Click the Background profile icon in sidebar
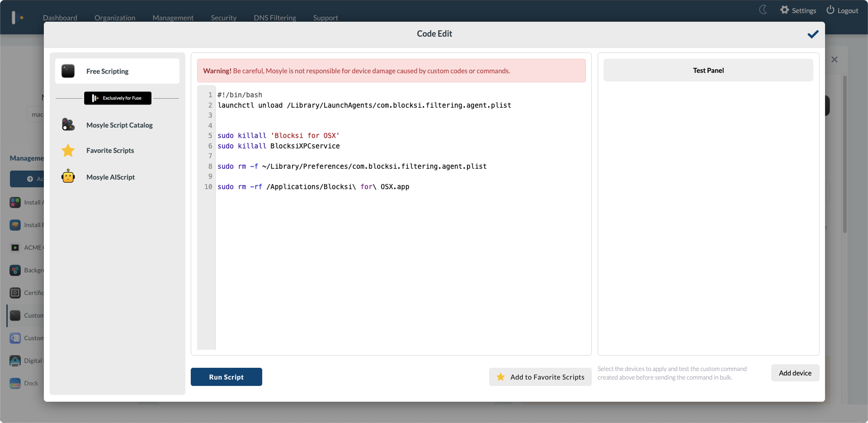Image resolution: width=868 pixels, height=423 pixels. [x=15, y=270]
